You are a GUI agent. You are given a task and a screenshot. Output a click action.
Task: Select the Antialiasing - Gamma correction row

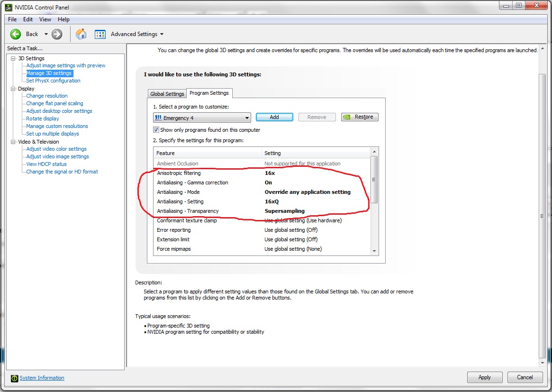point(262,183)
